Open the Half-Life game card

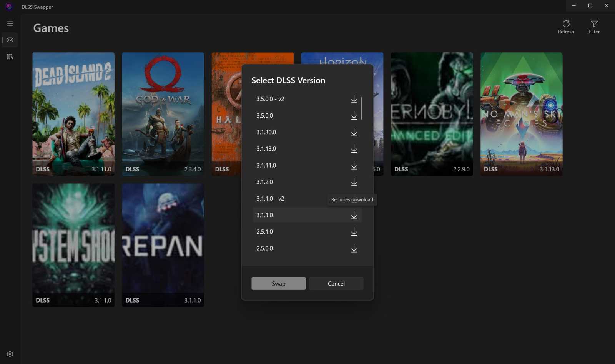226,114
